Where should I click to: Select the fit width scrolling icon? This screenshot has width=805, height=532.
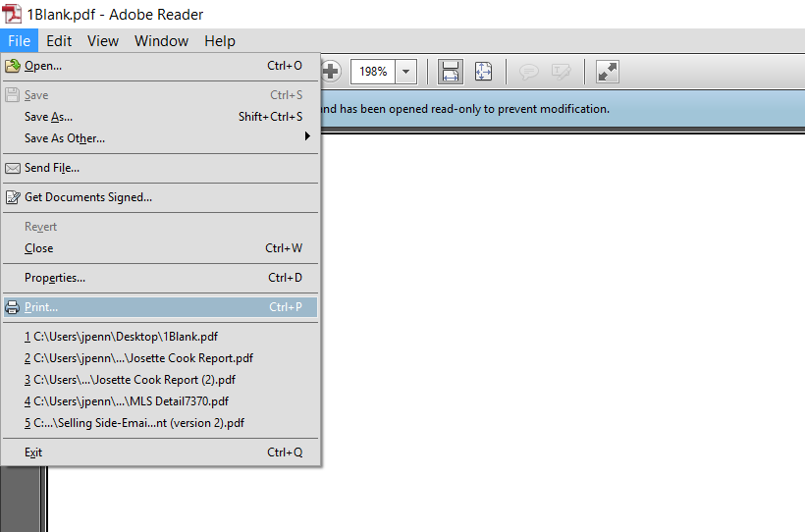[x=451, y=72]
